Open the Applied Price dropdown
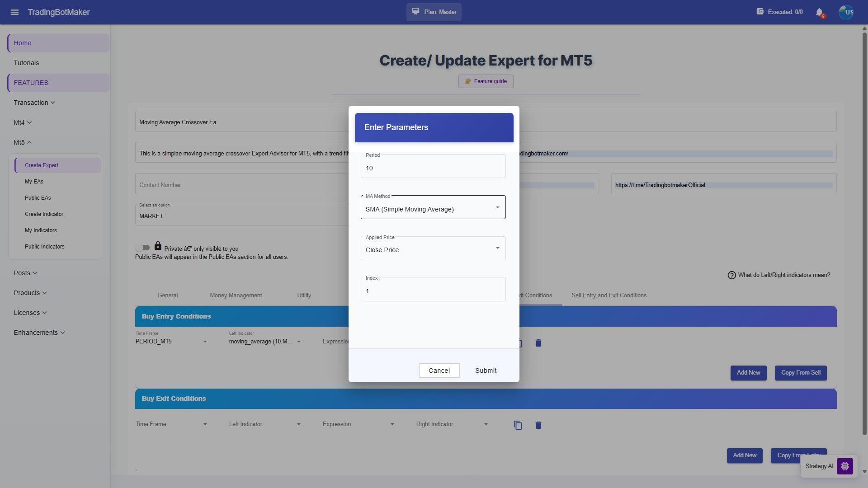The width and height of the screenshot is (868, 488). [x=433, y=248]
